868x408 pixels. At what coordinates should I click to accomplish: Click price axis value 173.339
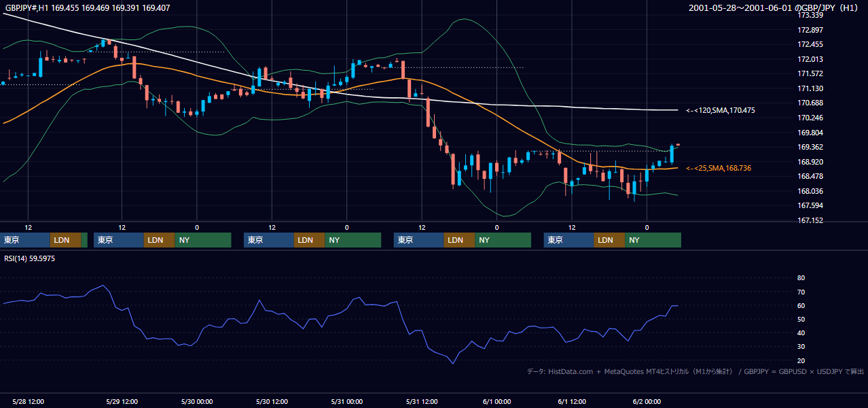(810, 15)
